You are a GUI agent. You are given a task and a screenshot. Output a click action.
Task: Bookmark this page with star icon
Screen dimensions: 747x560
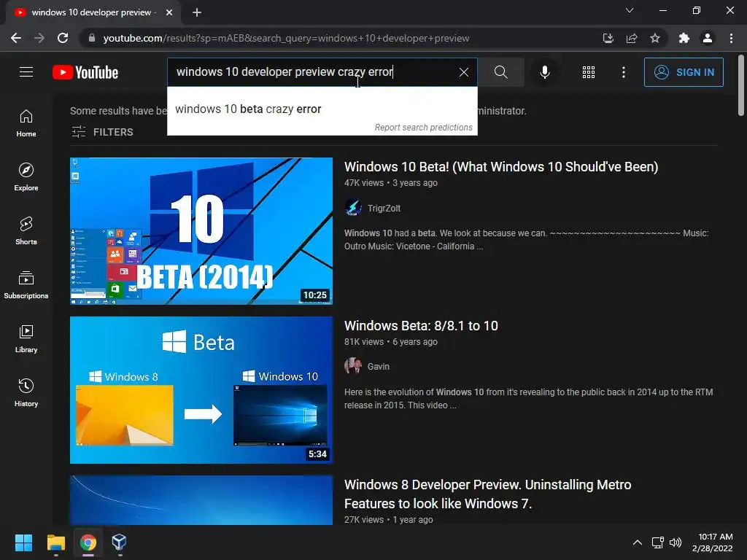point(655,38)
